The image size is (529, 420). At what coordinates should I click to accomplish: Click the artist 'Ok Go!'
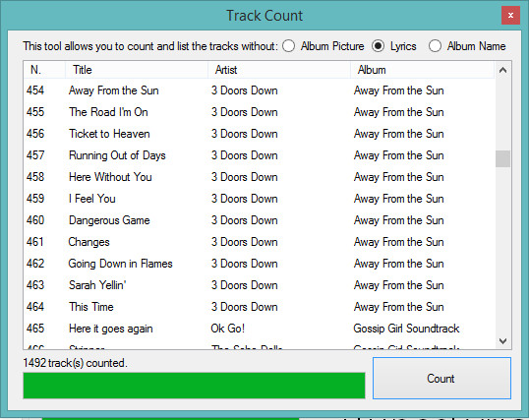(228, 329)
